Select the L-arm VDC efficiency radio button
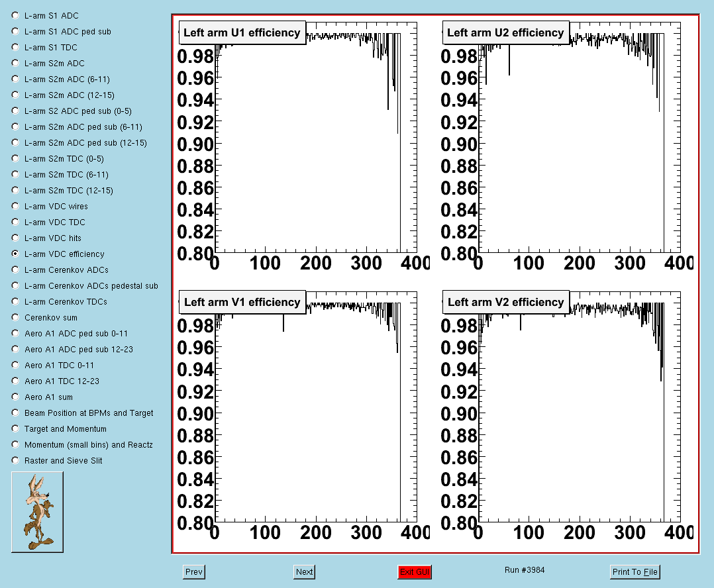 (x=15, y=254)
